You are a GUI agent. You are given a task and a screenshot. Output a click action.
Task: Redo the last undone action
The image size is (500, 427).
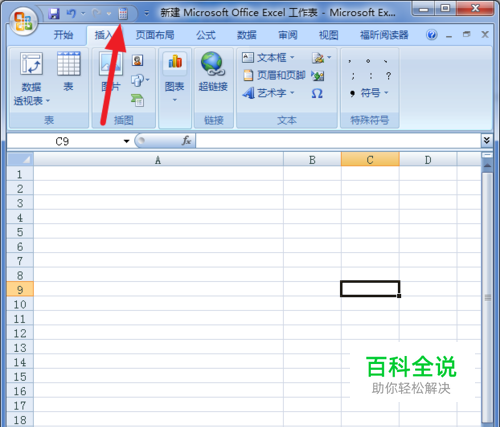97,14
